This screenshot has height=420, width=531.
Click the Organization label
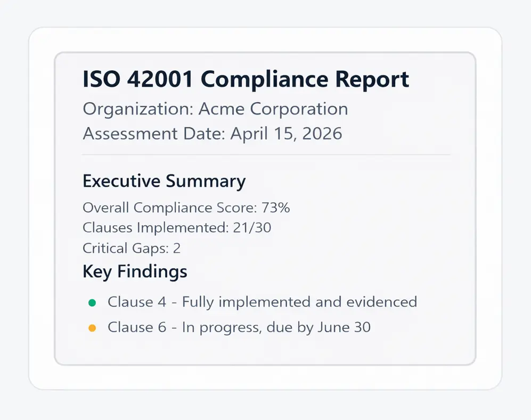tap(137, 109)
